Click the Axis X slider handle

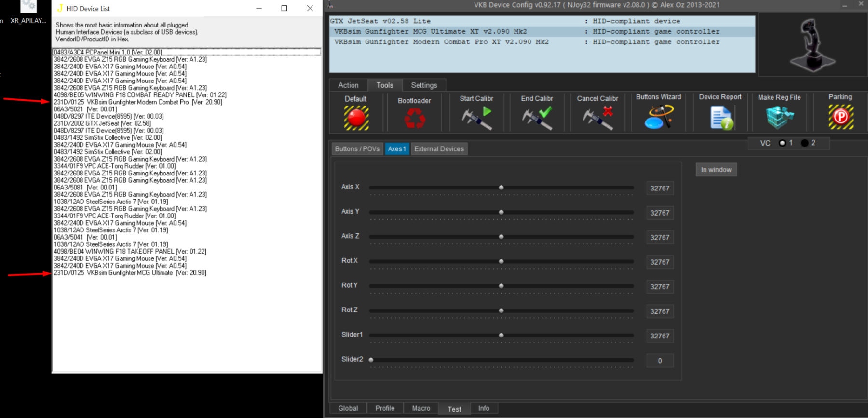501,188
